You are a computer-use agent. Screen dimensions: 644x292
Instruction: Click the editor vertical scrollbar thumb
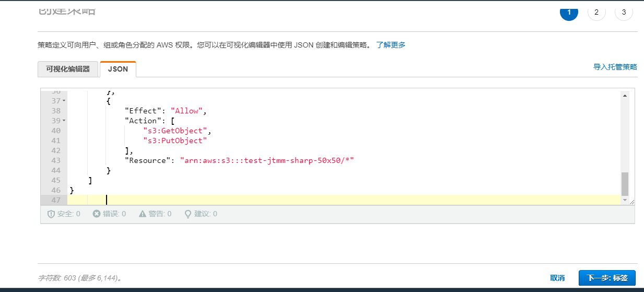pyautogui.click(x=625, y=184)
